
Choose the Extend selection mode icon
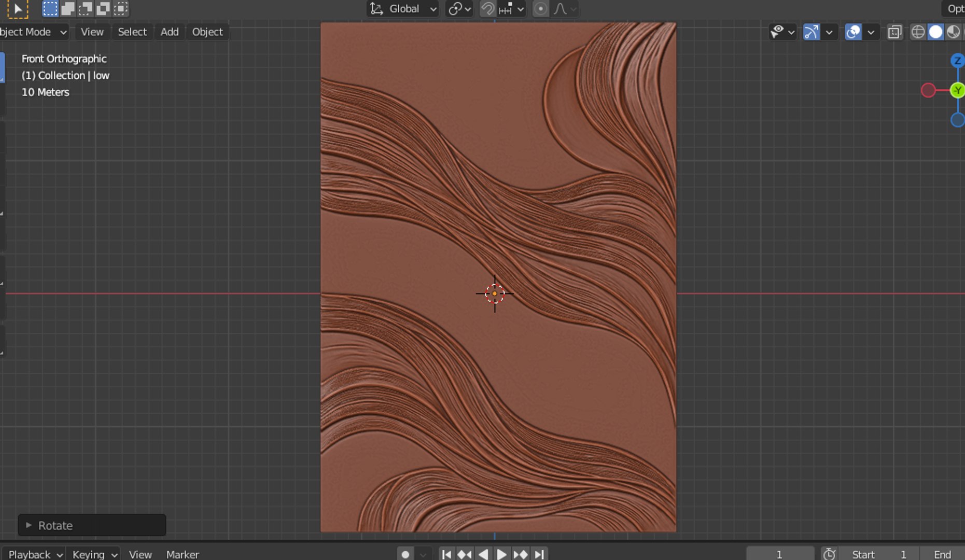pos(67,8)
